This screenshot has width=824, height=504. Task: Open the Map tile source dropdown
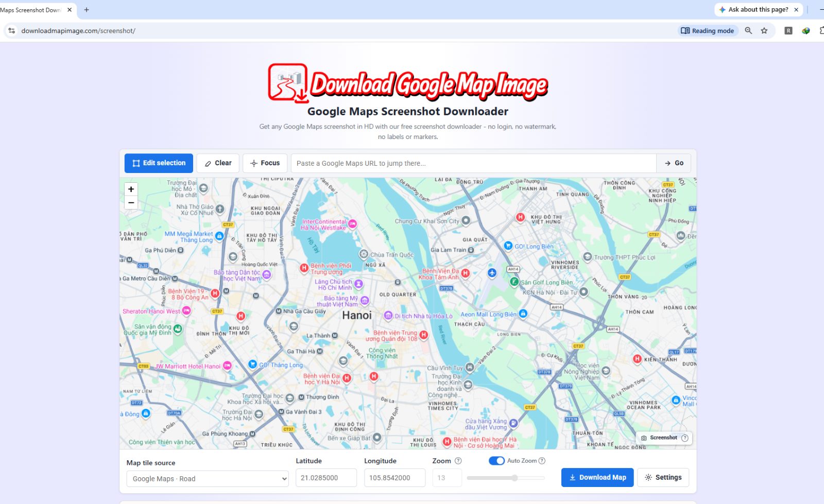point(208,479)
